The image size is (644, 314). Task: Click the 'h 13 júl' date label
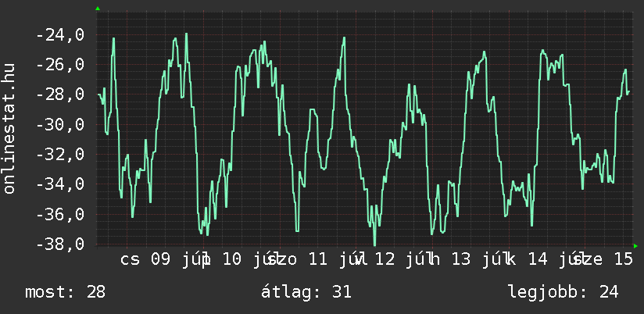[464, 260]
